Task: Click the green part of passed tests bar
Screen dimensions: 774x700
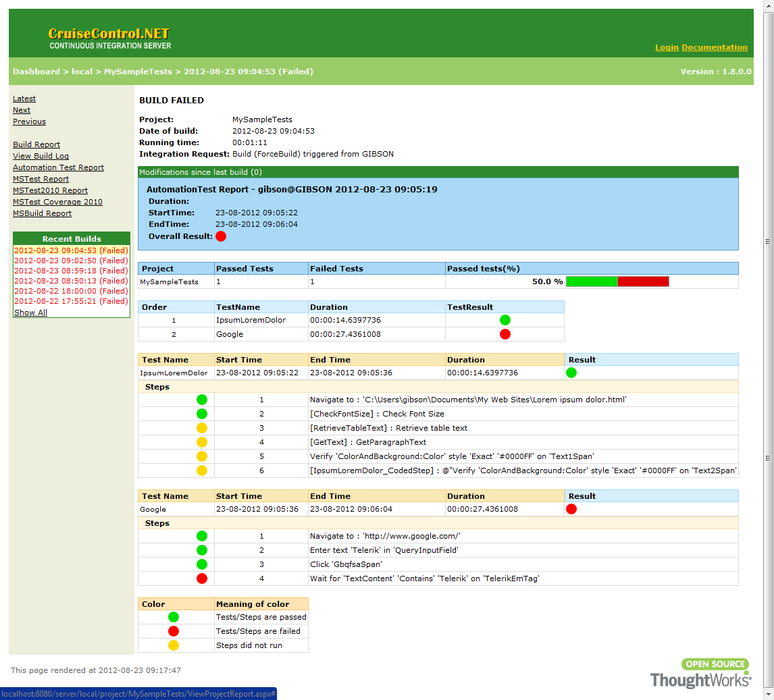Action: point(592,281)
